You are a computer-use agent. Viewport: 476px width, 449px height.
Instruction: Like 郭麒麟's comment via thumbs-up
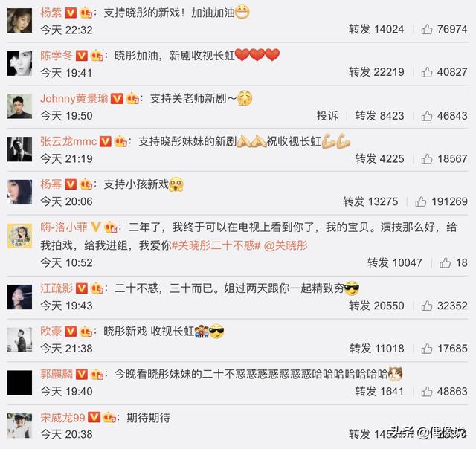[x=426, y=392]
